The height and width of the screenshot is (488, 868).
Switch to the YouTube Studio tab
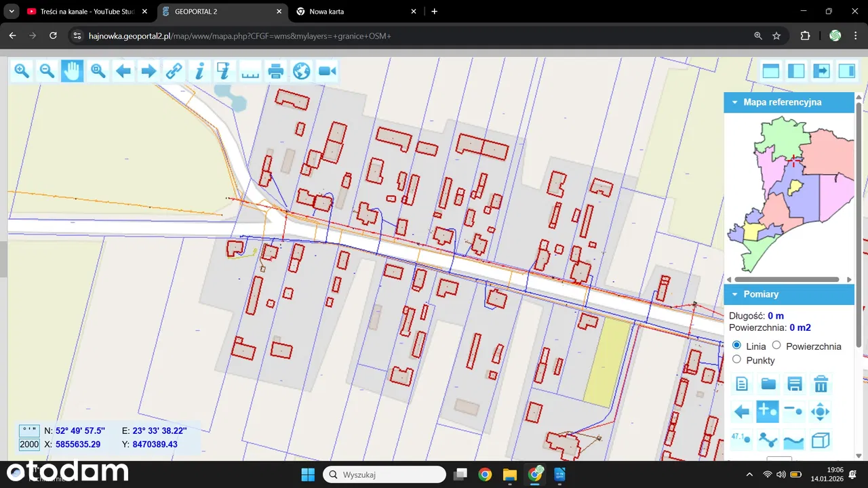[81, 12]
